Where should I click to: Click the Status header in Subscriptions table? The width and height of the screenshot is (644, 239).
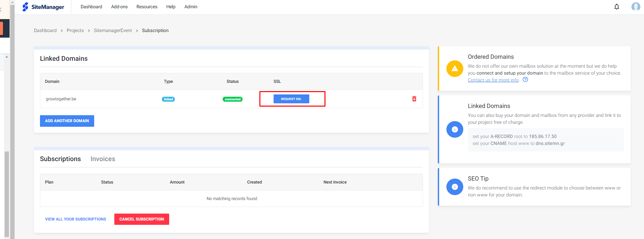click(107, 182)
